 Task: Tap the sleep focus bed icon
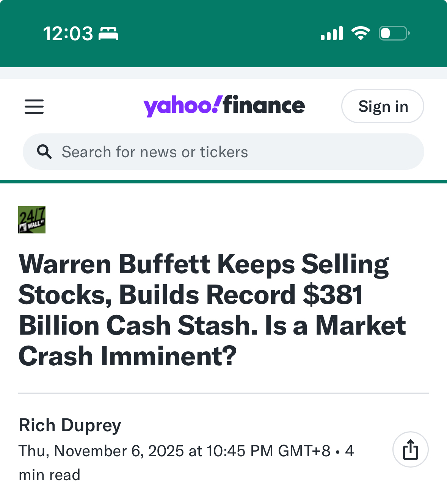[x=108, y=34]
